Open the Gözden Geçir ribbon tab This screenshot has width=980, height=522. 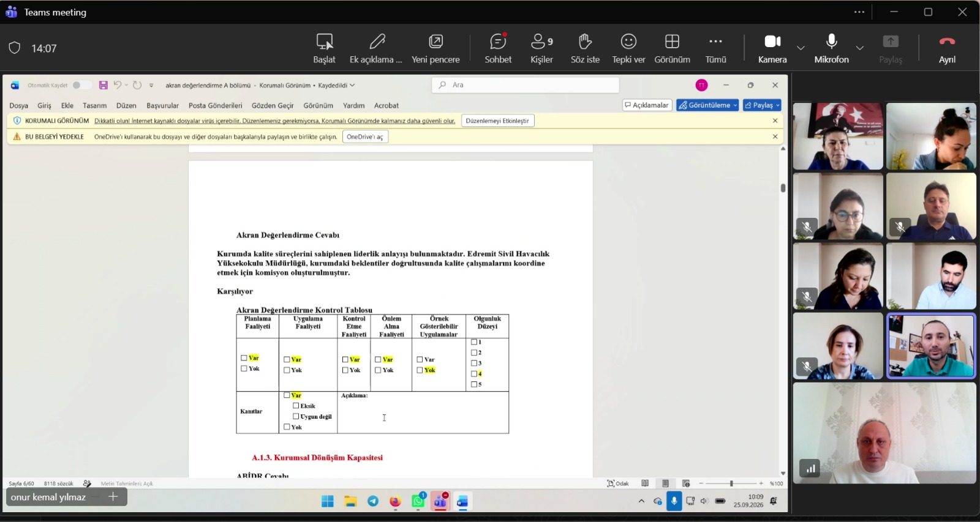pos(273,105)
